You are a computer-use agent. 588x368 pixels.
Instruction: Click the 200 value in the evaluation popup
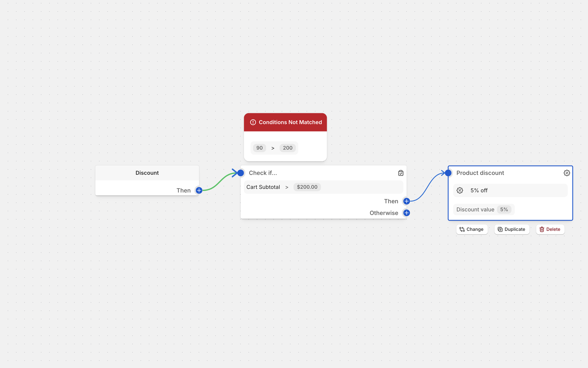(288, 148)
